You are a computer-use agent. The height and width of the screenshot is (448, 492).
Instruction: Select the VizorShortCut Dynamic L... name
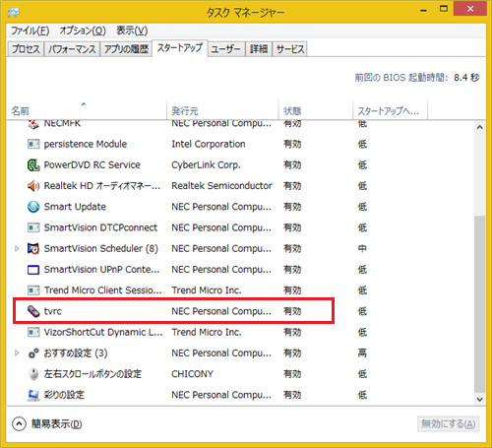(x=103, y=332)
